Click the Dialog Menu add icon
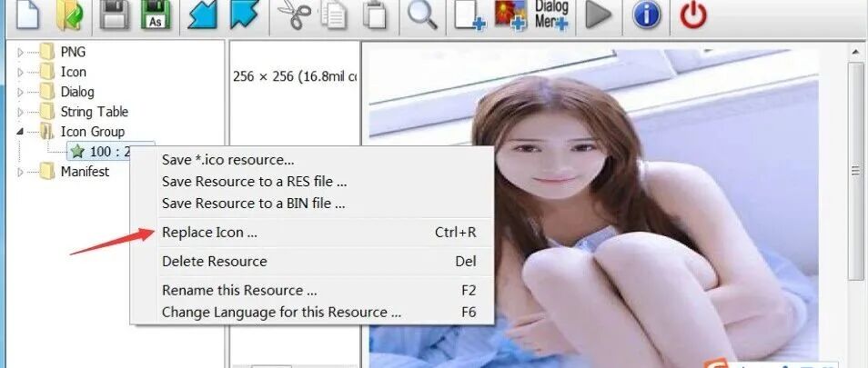Screen dimensions: 868x368 [551, 15]
